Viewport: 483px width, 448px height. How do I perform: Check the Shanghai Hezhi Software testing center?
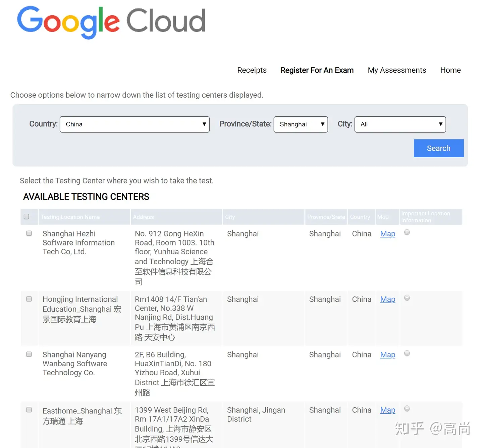[29, 233]
